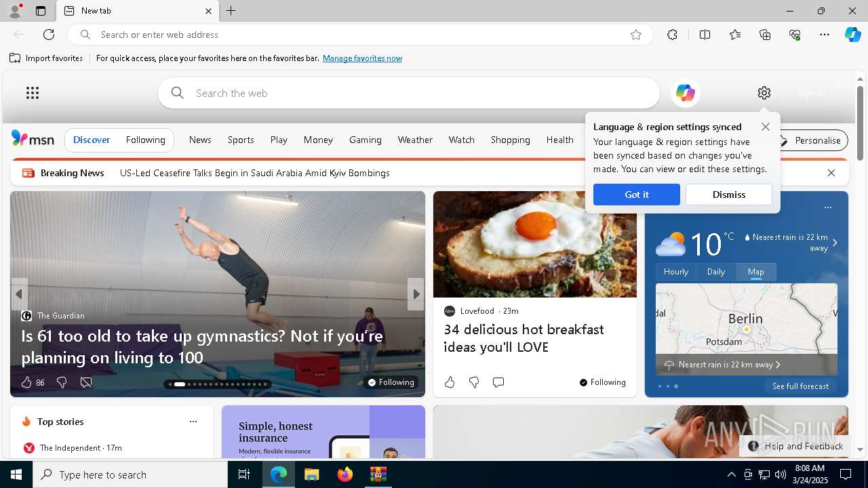Dislike the gymnastics article
Screen dimensions: 868x488
pos(62,382)
